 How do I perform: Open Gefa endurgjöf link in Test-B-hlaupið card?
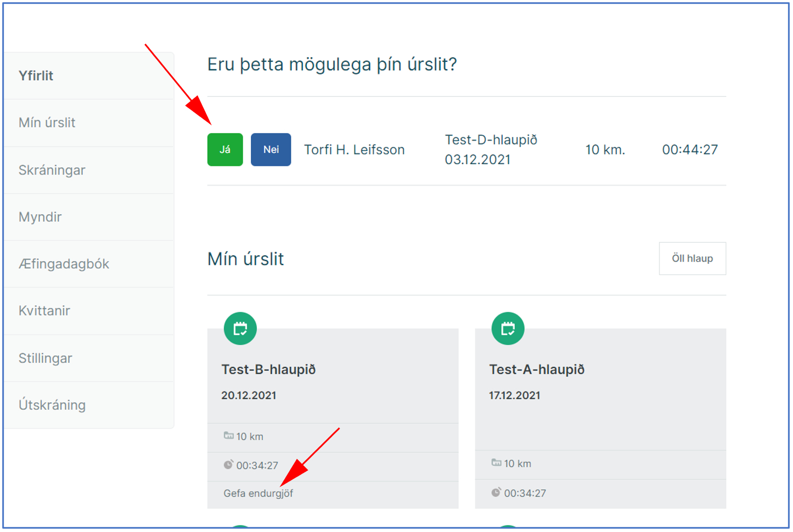click(258, 493)
